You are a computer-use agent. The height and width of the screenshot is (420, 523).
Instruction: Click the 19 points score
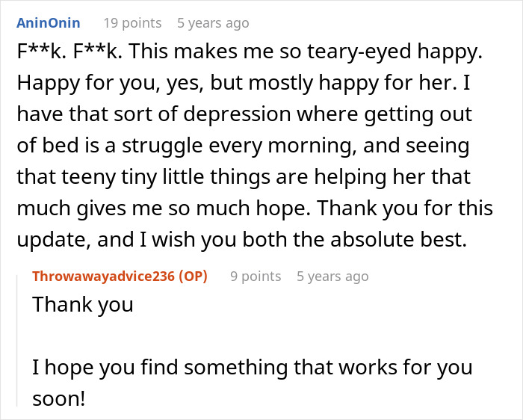coord(132,23)
